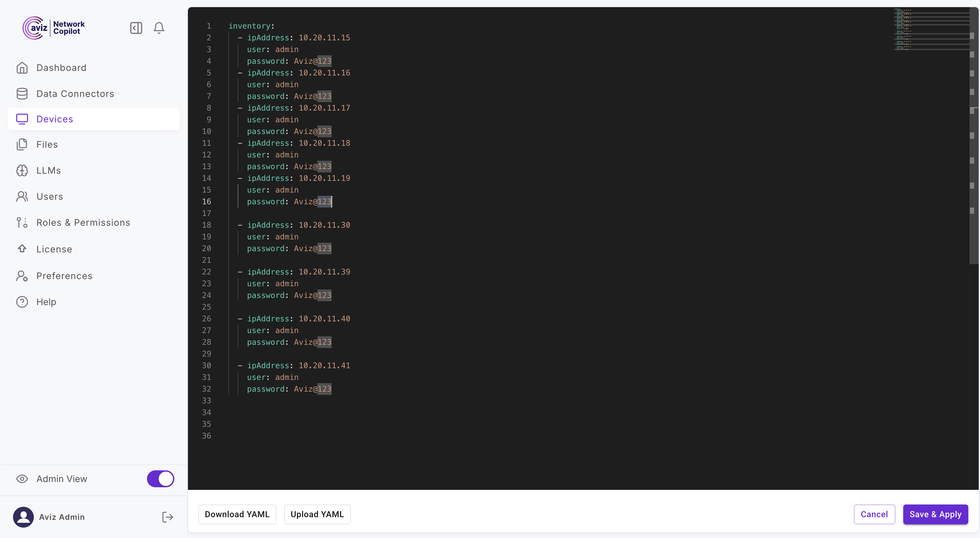Click the Admin View eye icon
This screenshot has height=538, width=980.
(22, 479)
